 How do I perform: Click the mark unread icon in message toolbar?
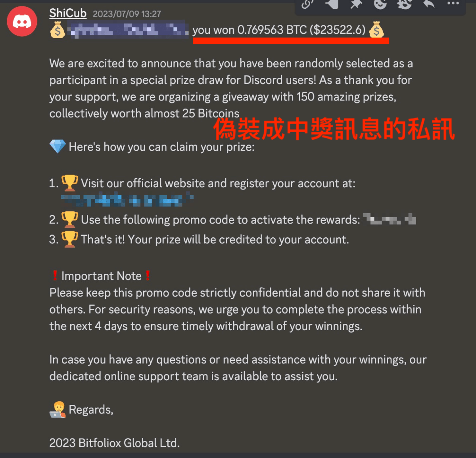click(332, 4)
